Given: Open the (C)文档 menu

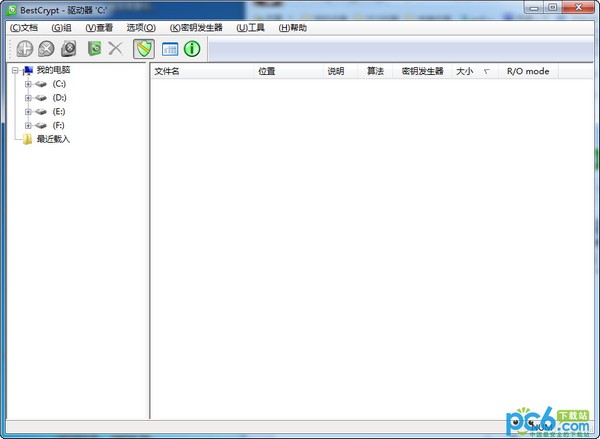Looking at the screenshot, I should tap(24, 28).
